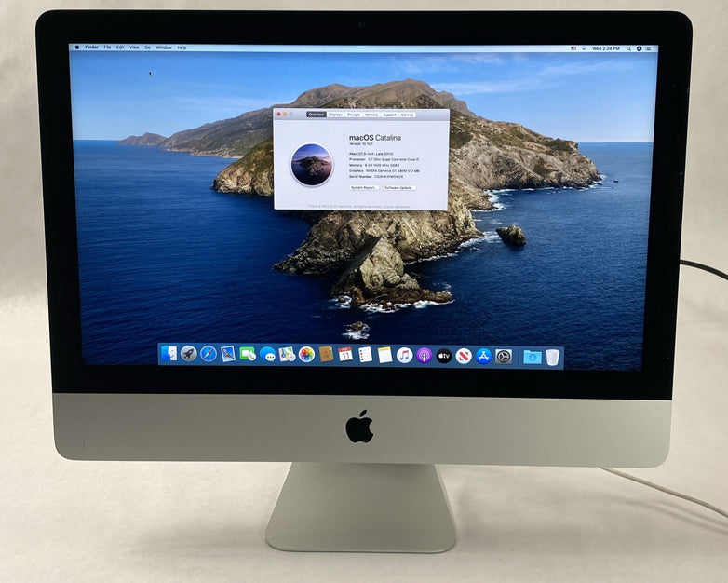Close the About This Mac window

coord(278,114)
